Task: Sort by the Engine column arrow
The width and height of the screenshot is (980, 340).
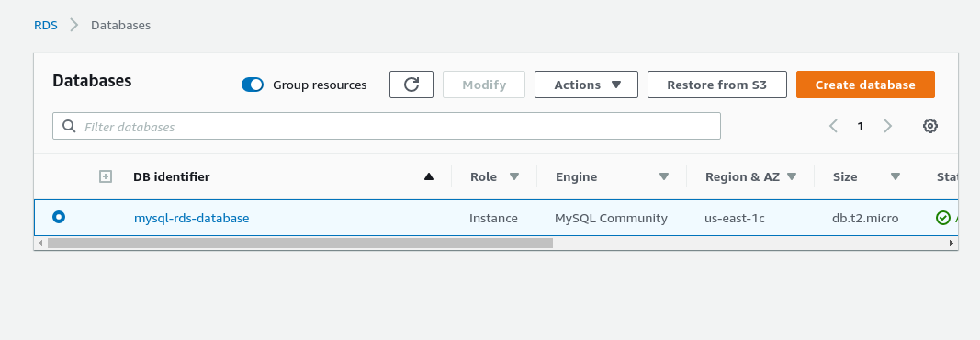Action: pyautogui.click(x=664, y=176)
